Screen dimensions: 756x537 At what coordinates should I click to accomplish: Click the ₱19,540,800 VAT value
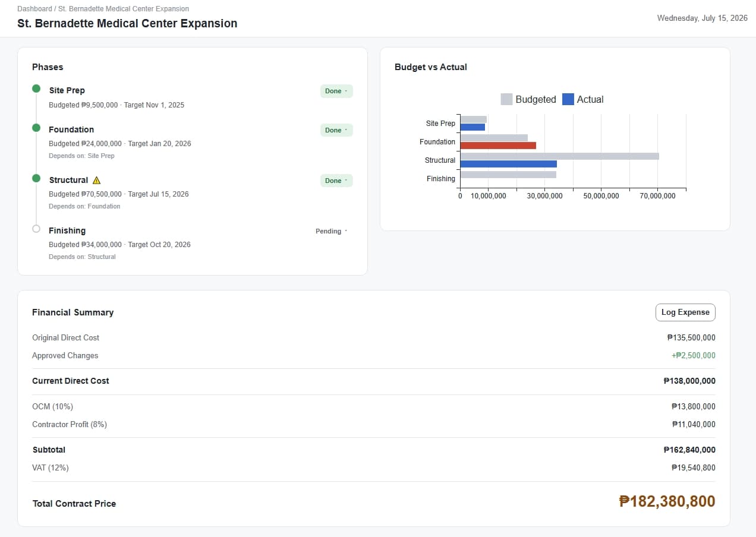pyautogui.click(x=694, y=467)
